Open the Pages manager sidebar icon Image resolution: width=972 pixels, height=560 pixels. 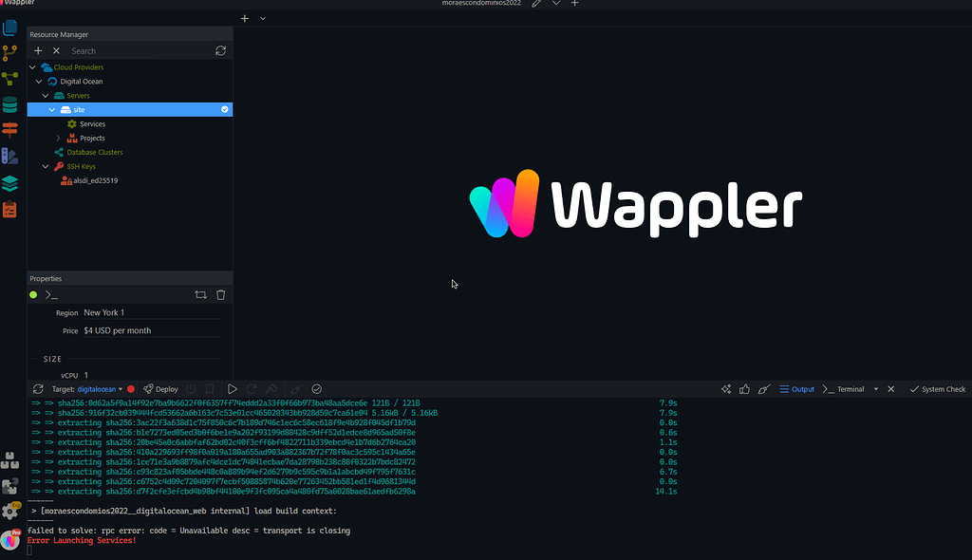(9, 28)
